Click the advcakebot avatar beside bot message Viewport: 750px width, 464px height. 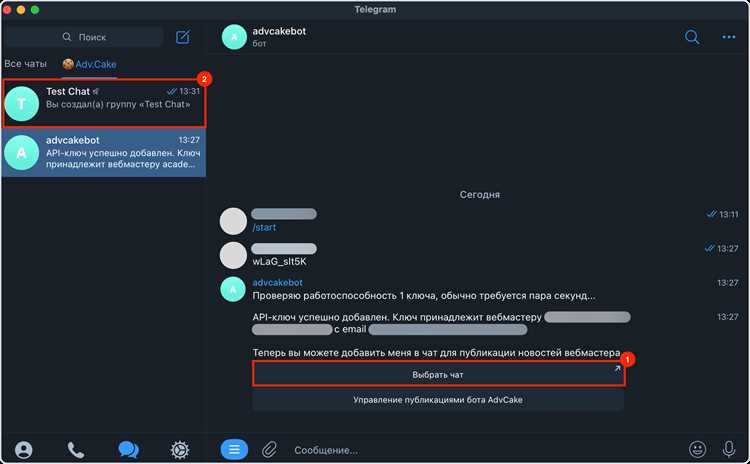tap(233, 289)
